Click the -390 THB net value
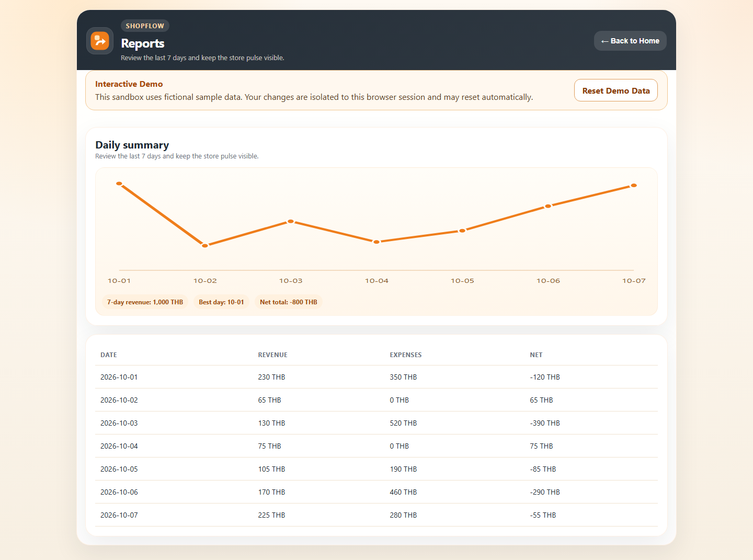 [545, 423]
